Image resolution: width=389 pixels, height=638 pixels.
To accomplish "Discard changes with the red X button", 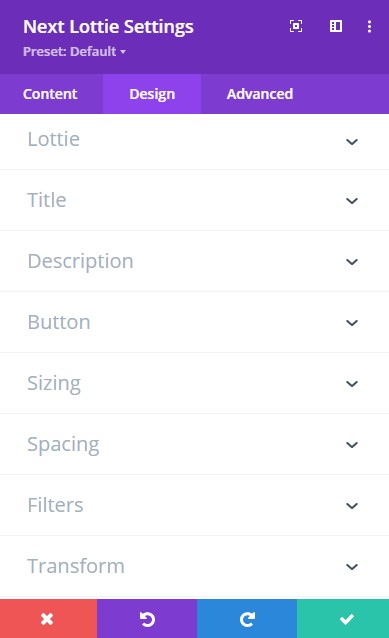I will pyautogui.click(x=48, y=619).
